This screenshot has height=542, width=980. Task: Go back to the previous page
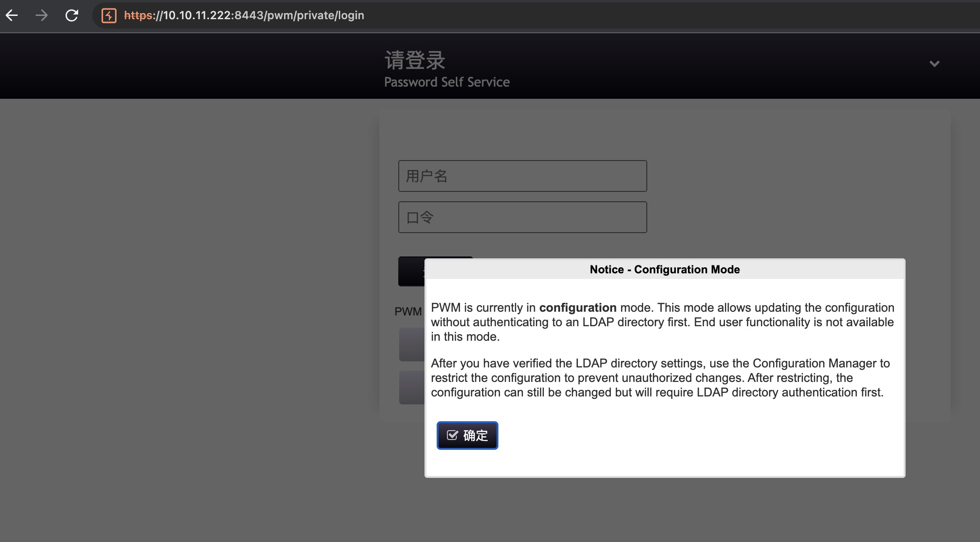[x=12, y=15]
